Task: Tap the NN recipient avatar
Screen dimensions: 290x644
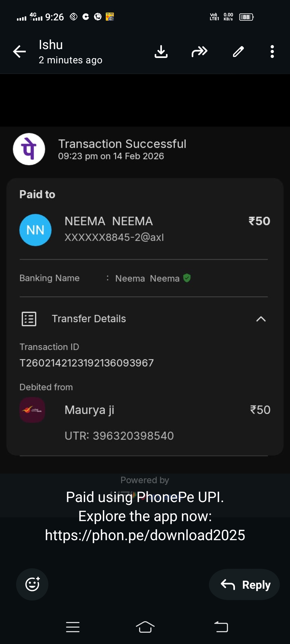Action: 35,230
